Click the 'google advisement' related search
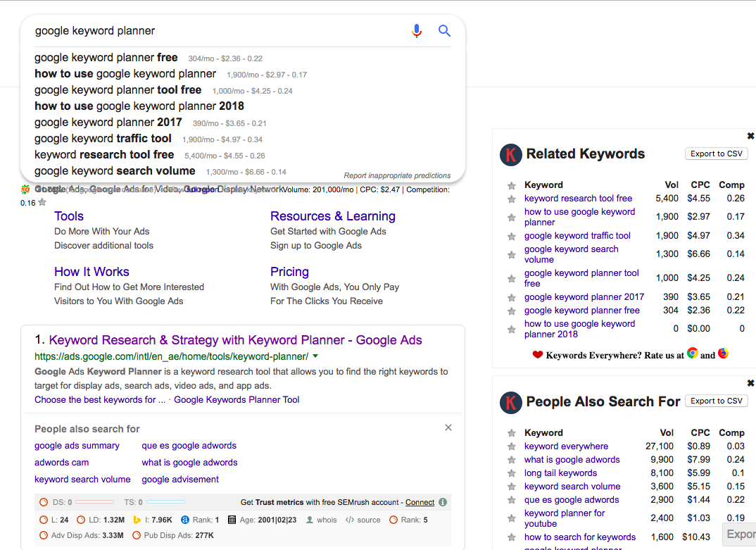Viewport: 756px width, 550px height. click(x=179, y=479)
